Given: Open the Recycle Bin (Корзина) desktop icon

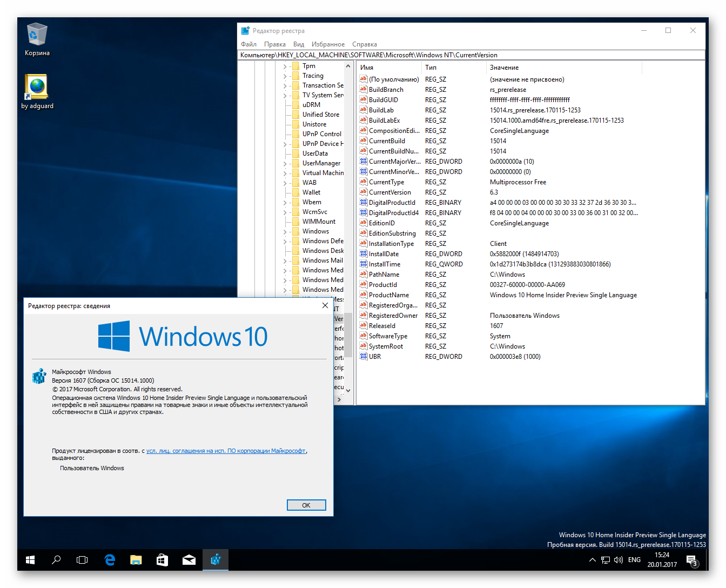Looking at the screenshot, I should click(37, 39).
